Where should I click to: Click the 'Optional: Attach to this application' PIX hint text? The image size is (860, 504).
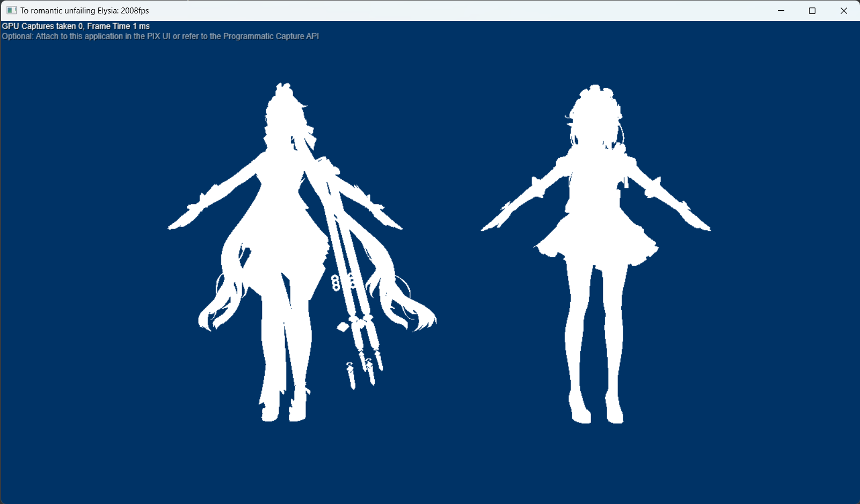click(x=161, y=36)
